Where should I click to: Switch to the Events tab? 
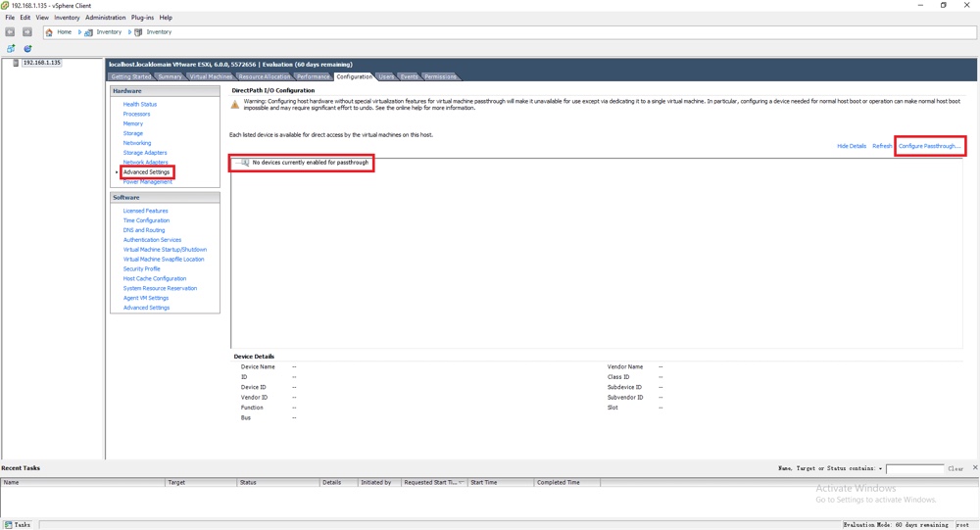tap(410, 76)
